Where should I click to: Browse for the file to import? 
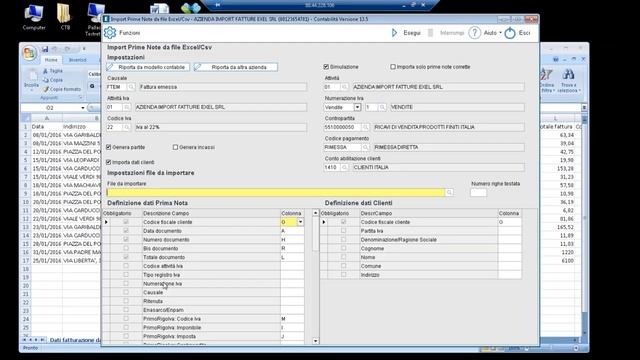(449, 192)
